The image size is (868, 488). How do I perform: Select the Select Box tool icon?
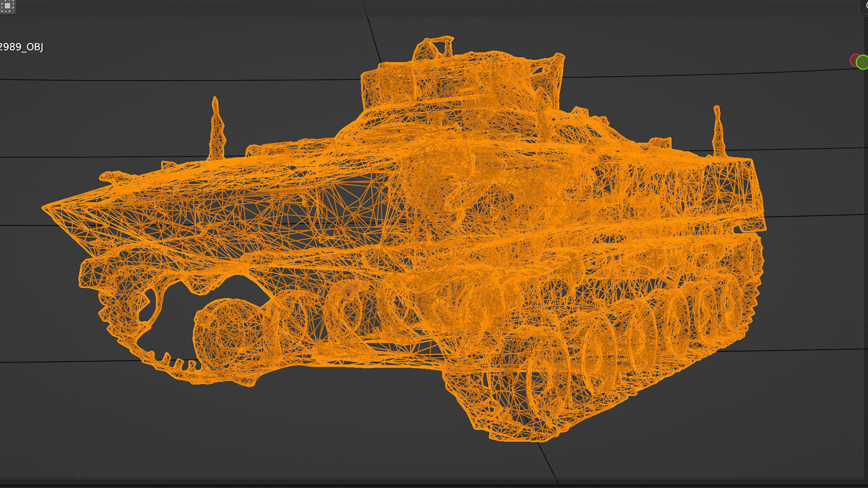tap(7, 6)
